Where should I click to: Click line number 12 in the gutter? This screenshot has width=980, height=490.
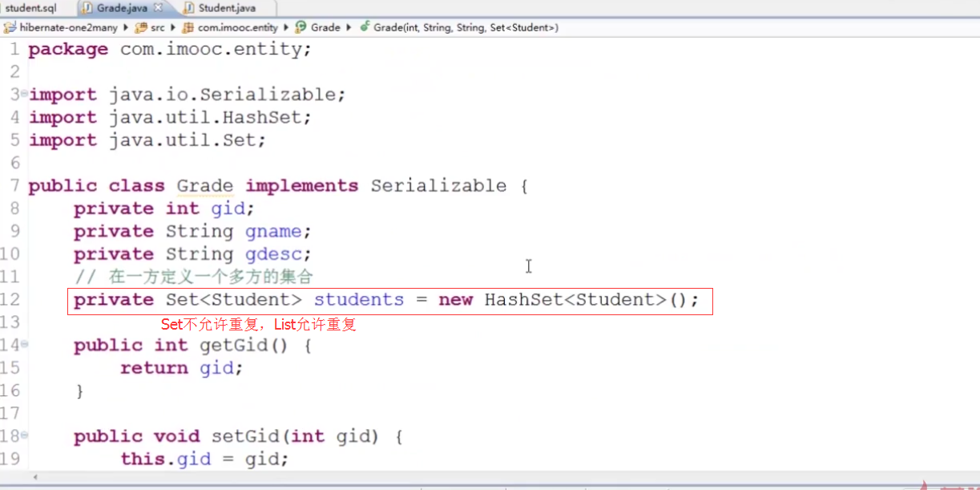[x=10, y=300]
